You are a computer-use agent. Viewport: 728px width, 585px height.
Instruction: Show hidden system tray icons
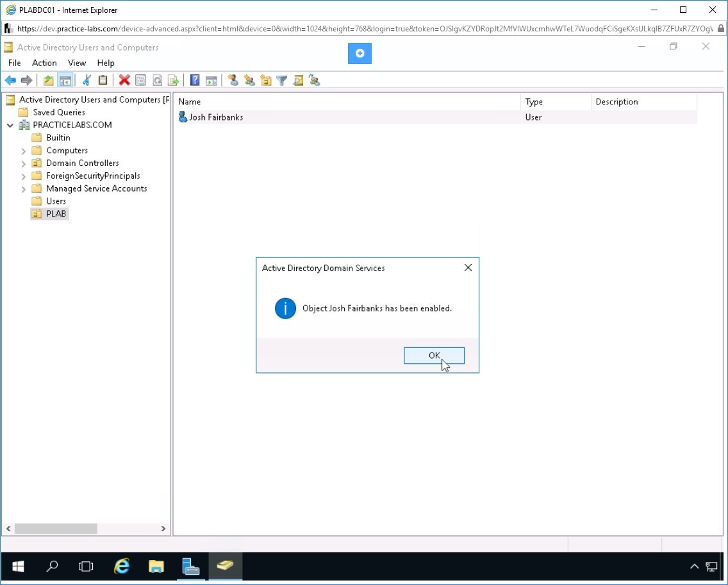pos(694,566)
